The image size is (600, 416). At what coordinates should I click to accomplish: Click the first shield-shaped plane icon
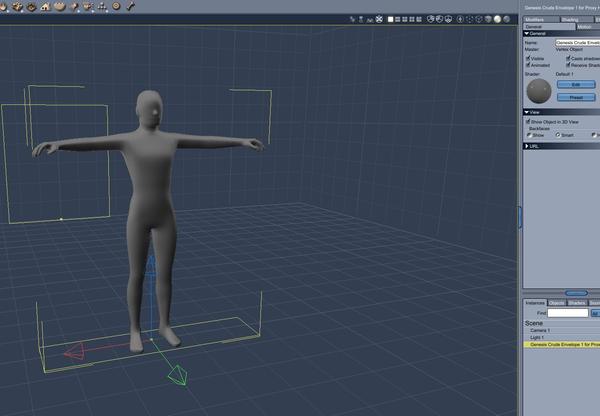[x=430, y=19]
